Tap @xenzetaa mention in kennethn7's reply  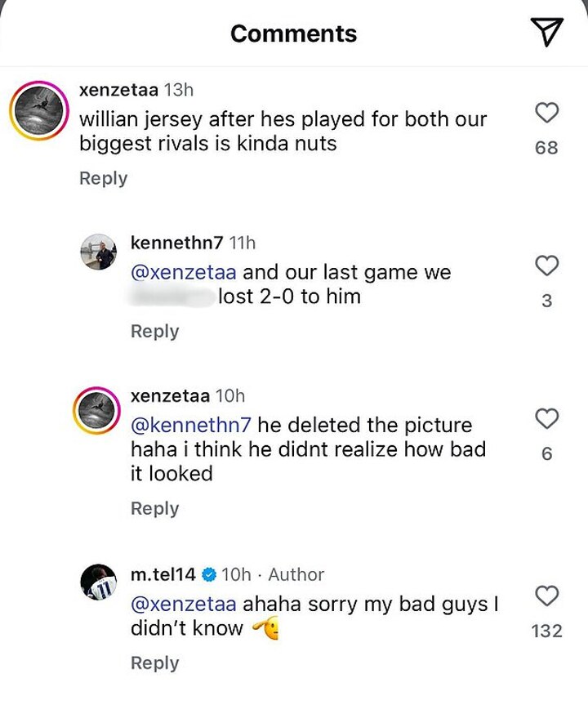click(184, 272)
